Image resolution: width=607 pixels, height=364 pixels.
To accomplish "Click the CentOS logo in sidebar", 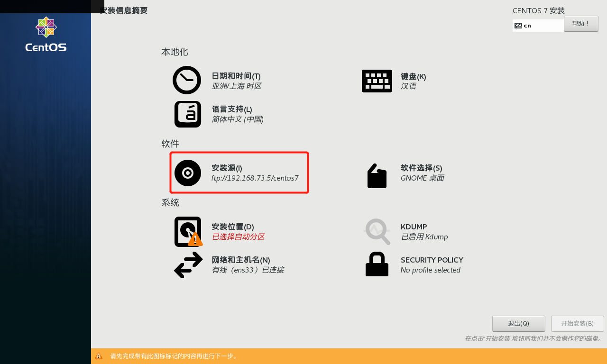I will tap(46, 34).
